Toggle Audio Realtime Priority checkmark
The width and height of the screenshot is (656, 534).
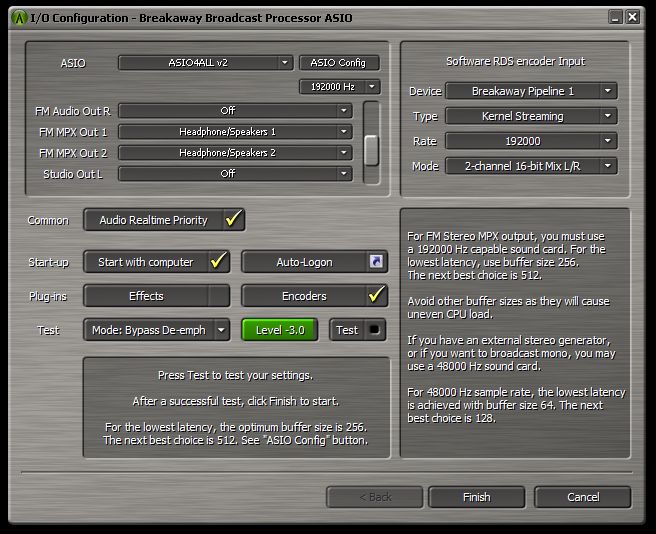pos(234,219)
